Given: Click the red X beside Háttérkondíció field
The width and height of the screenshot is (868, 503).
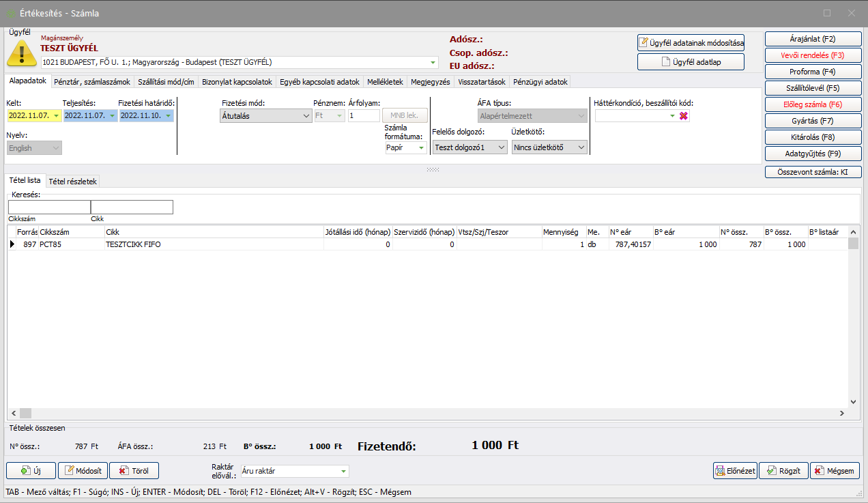Looking at the screenshot, I should 683,116.
